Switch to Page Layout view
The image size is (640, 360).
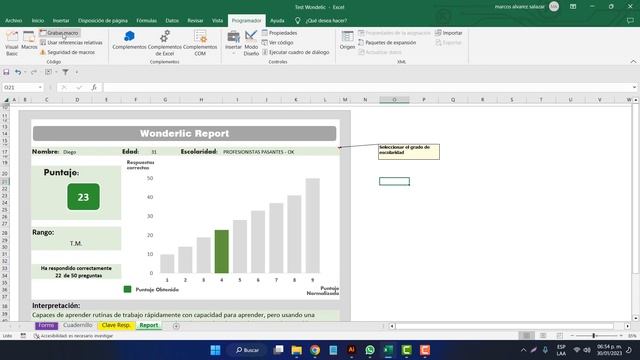[543, 336]
